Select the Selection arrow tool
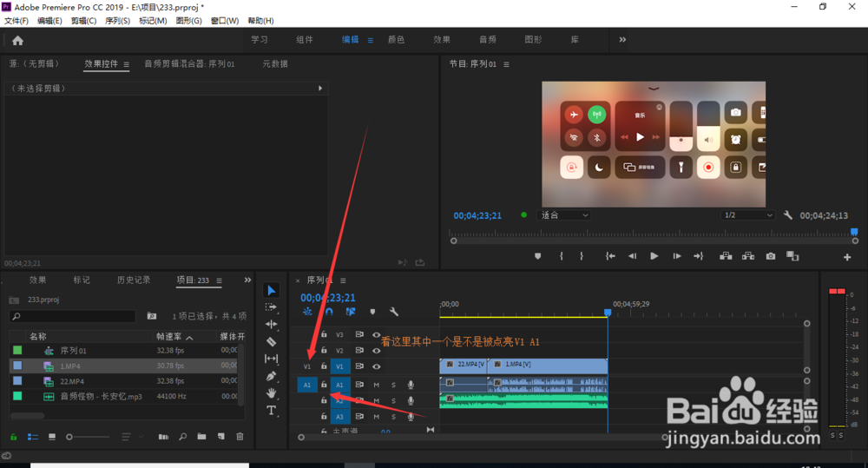 271,290
